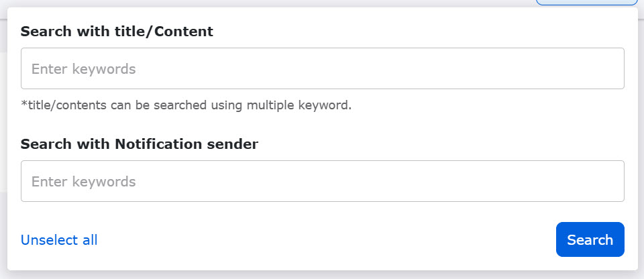
Task: Click 'Enter keywords' placeholder under title/Content
Action: [x=84, y=68]
